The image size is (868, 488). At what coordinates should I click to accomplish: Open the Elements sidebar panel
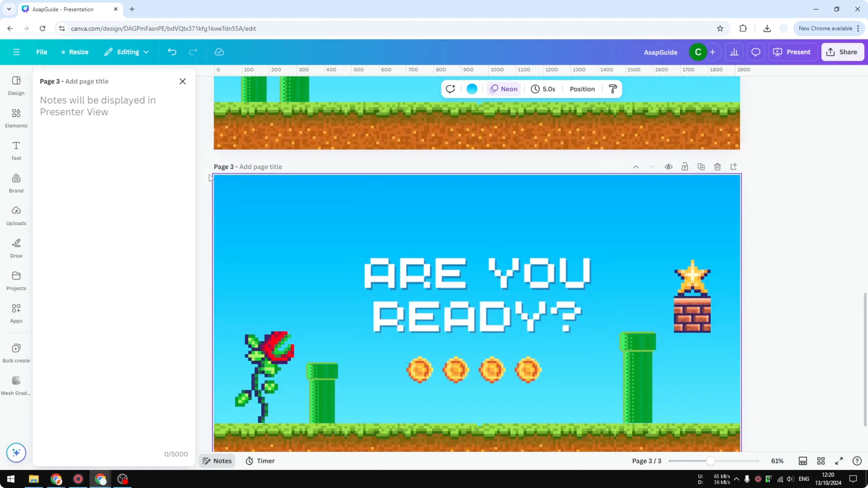pos(16,118)
